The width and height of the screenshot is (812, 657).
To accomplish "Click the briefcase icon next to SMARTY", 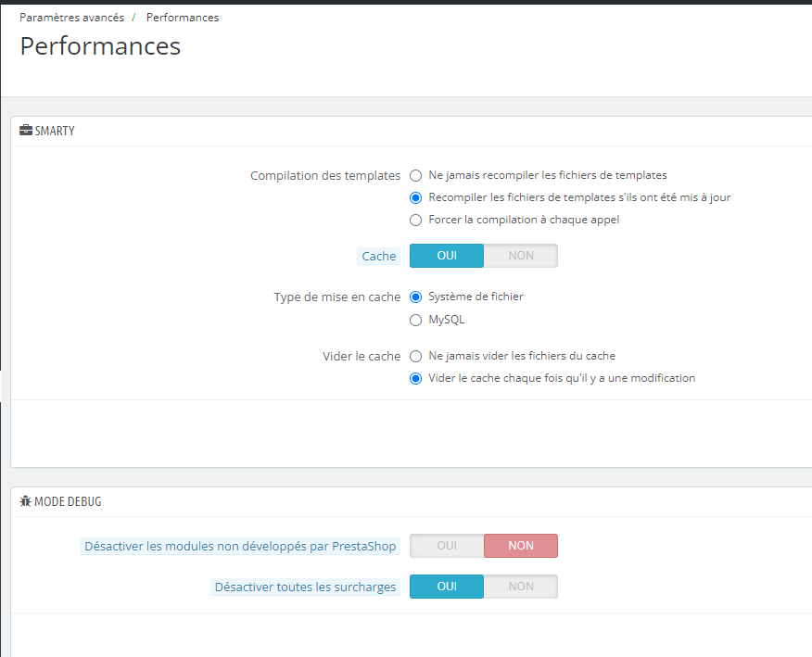I will (x=26, y=131).
